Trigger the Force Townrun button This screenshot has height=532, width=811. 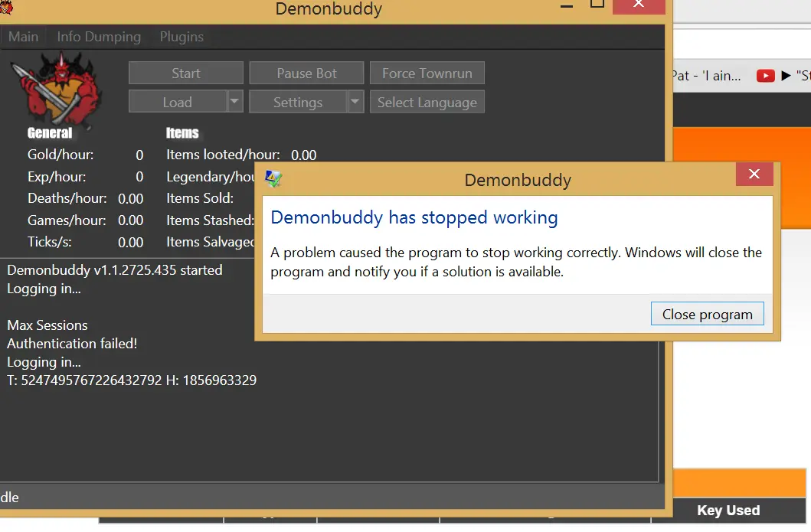(427, 73)
